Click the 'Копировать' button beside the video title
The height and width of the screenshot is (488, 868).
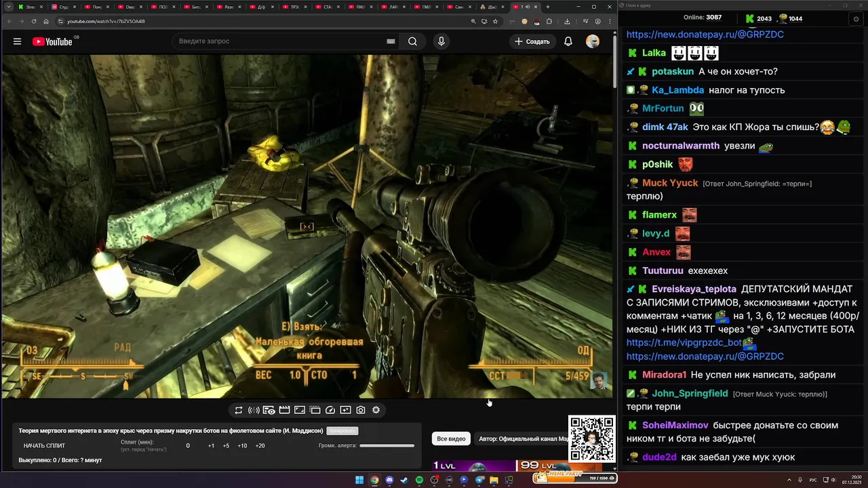pyautogui.click(x=342, y=430)
